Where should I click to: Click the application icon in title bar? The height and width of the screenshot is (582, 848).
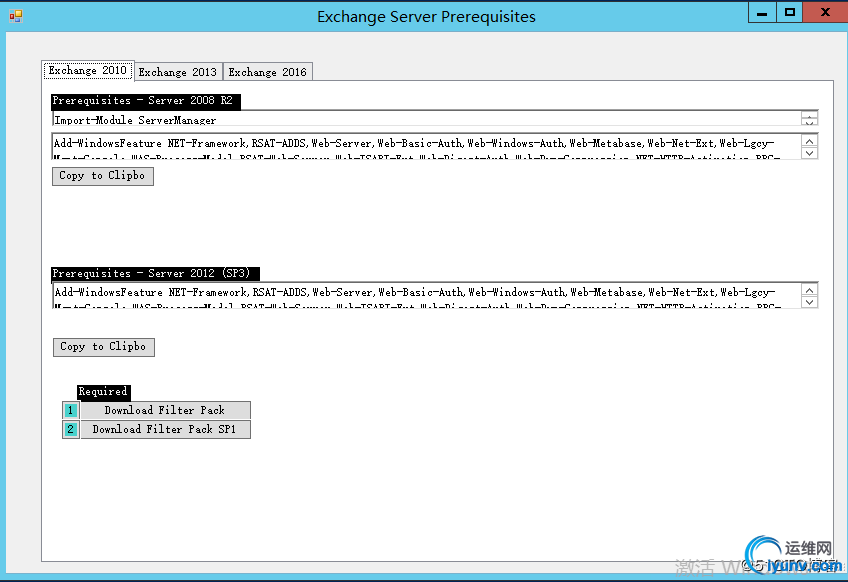point(16,16)
